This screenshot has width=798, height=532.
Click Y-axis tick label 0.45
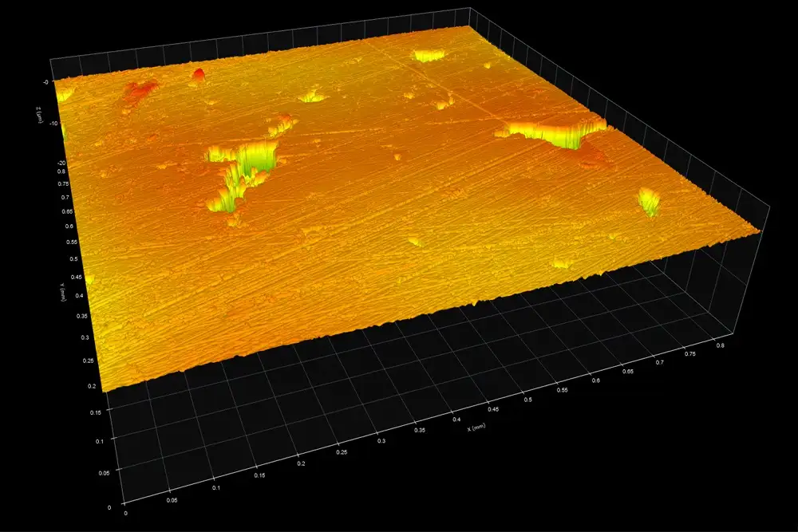tap(77, 277)
